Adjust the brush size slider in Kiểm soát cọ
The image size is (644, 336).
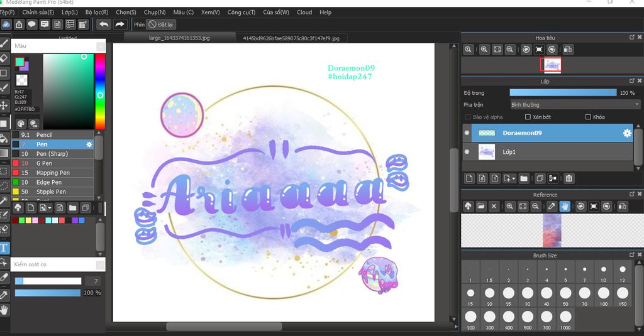48,281
